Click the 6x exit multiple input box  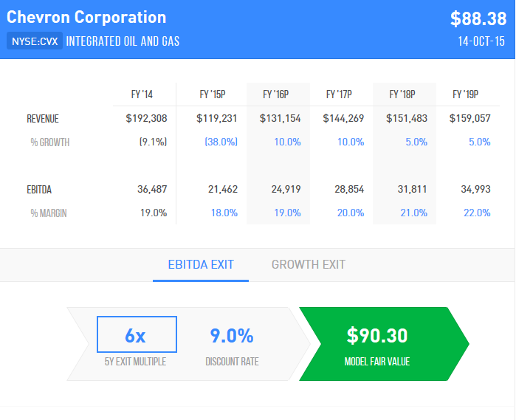[x=137, y=335]
